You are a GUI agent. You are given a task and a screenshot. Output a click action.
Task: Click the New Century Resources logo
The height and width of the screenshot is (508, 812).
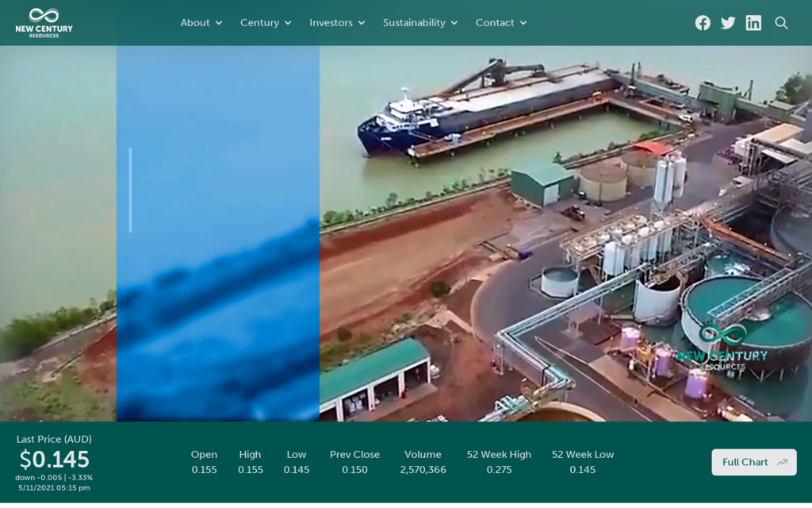[x=44, y=22]
